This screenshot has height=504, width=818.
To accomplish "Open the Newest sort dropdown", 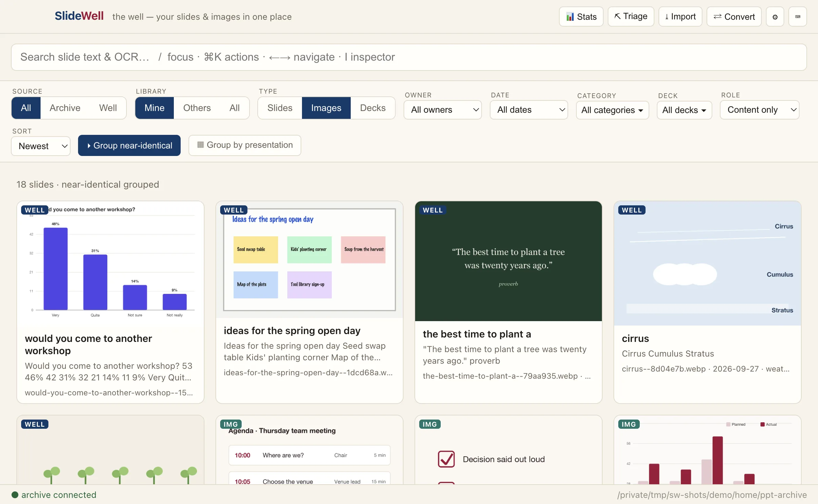I will (41, 146).
